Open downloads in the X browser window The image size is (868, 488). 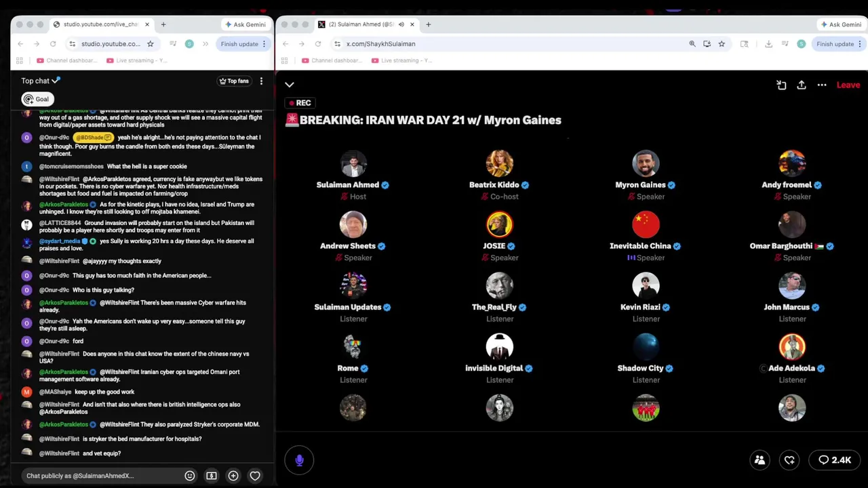point(768,44)
